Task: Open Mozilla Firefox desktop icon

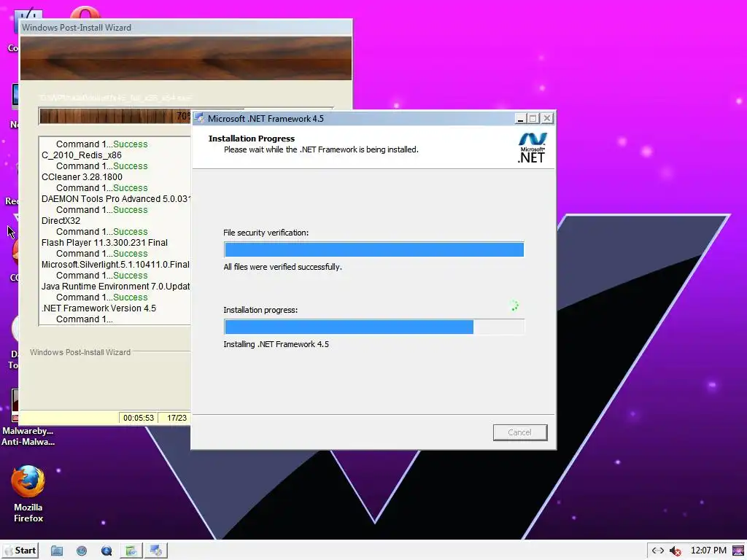Action: 28,494
